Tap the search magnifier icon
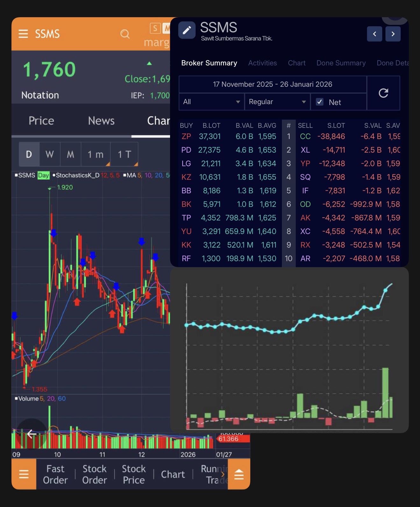Viewport: 420px width, 507px height. (125, 34)
